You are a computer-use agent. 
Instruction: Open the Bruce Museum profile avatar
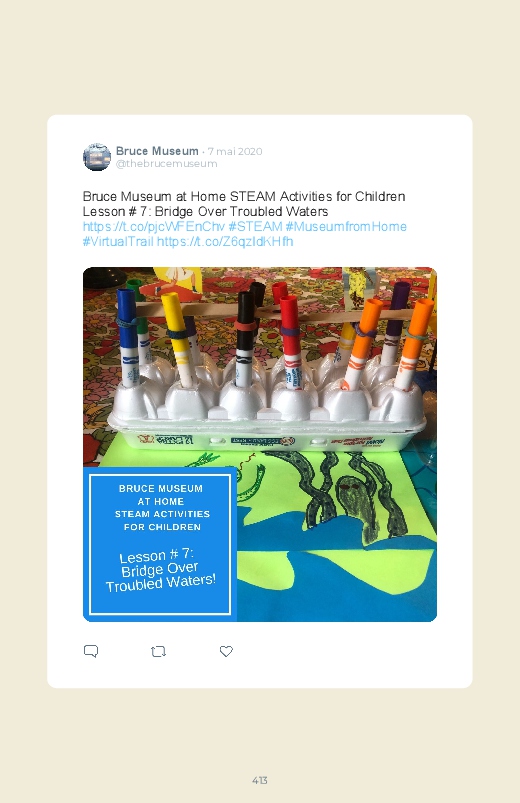[97, 157]
